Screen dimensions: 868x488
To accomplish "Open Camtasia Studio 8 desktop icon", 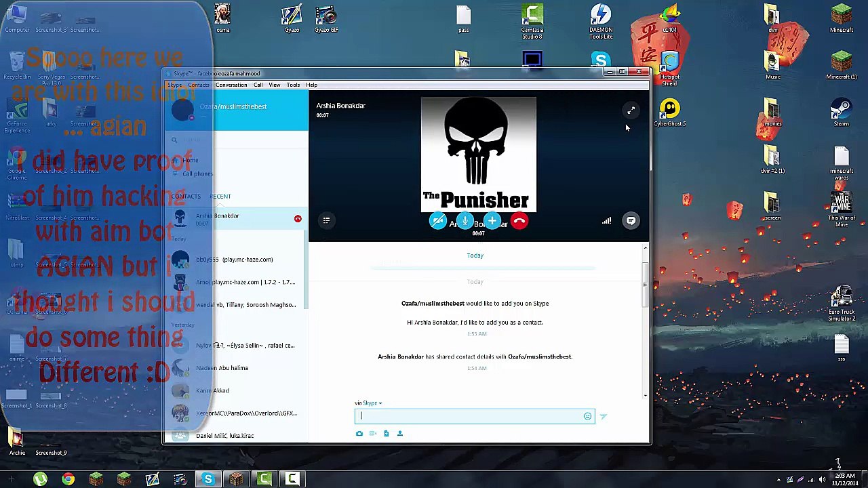I will coord(532,22).
